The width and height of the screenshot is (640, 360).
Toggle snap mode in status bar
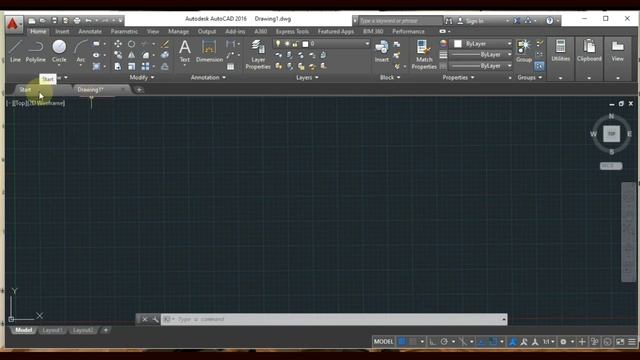(x=413, y=342)
